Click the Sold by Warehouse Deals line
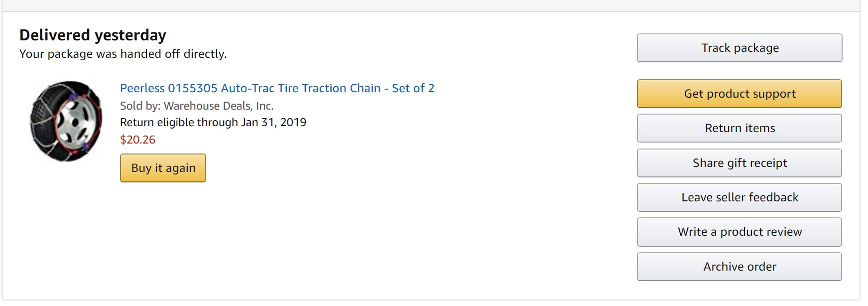The width and height of the screenshot is (868, 306). coord(197,106)
